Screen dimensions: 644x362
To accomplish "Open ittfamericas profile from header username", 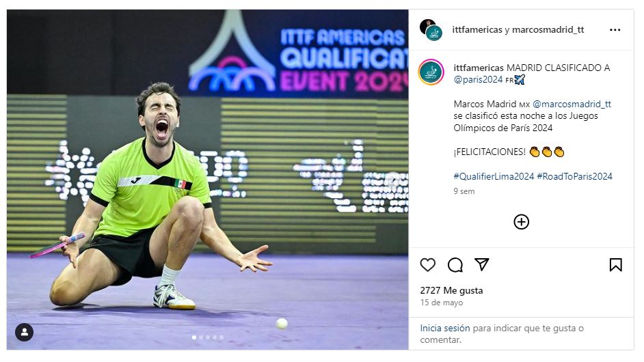I will click(x=477, y=29).
